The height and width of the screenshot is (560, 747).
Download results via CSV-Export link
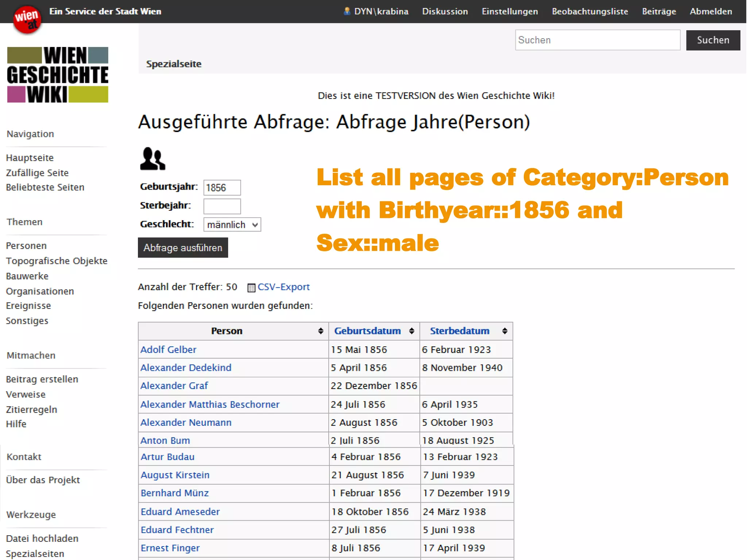coord(283,287)
